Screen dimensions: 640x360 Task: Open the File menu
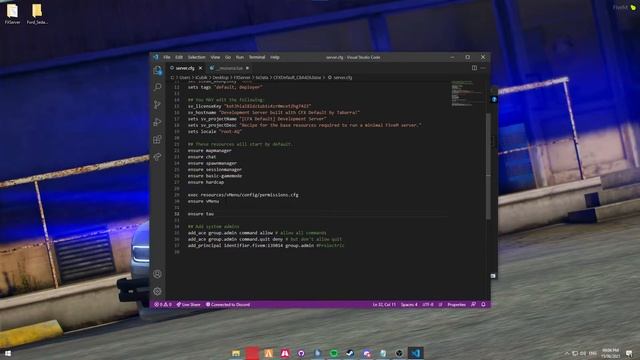coord(167,57)
